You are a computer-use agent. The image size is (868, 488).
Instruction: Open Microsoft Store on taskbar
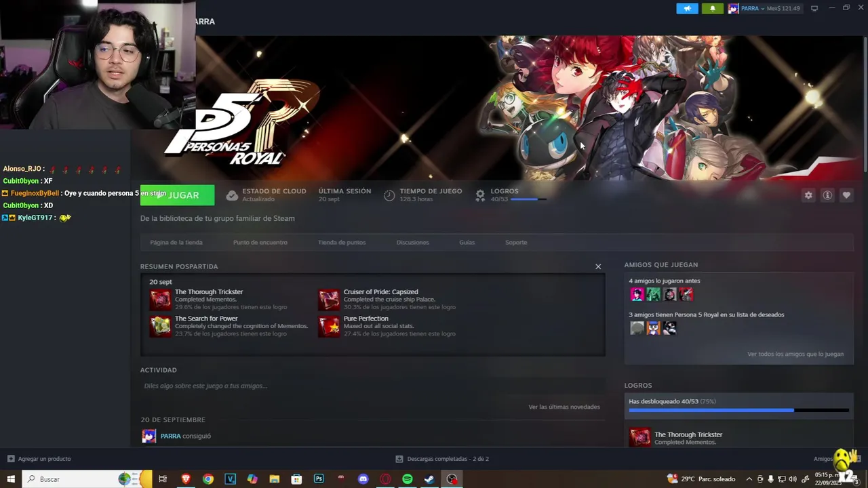pyautogui.click(x=296, y=479)
